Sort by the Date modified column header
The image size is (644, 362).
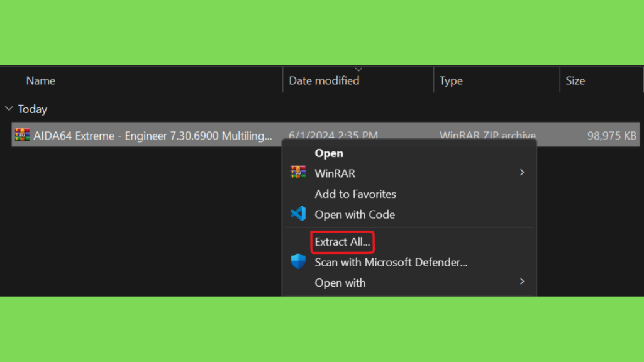[x=324, y=81]
